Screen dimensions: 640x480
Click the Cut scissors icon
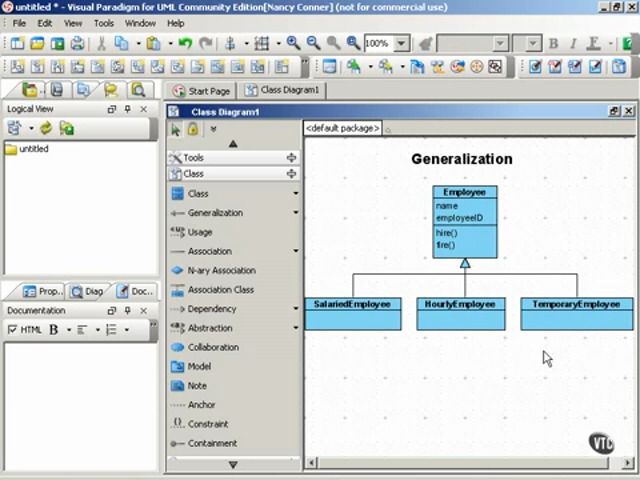tap(102, 43)
